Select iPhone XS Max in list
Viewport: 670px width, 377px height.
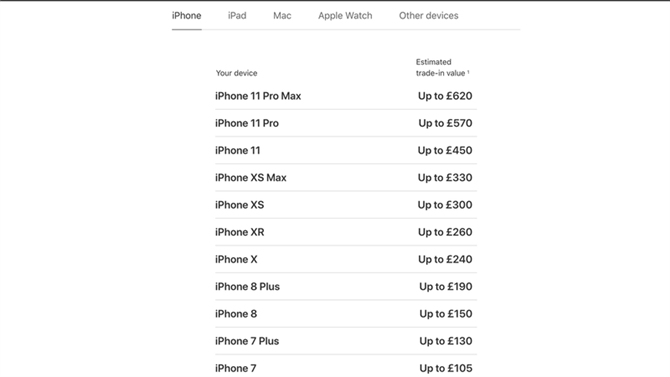point(346,178)
